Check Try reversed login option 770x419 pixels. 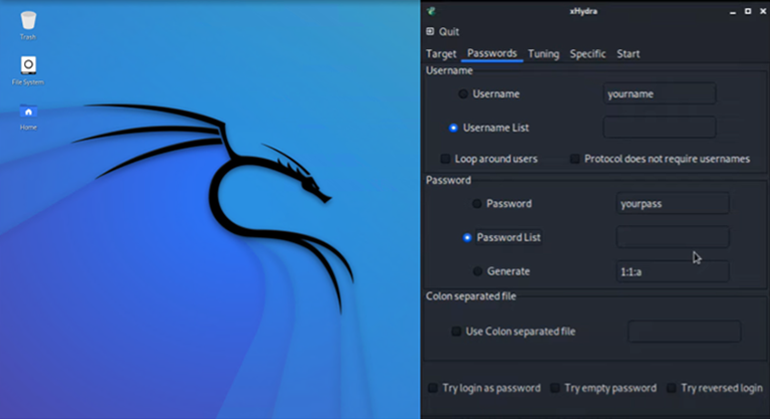[671, 388]
